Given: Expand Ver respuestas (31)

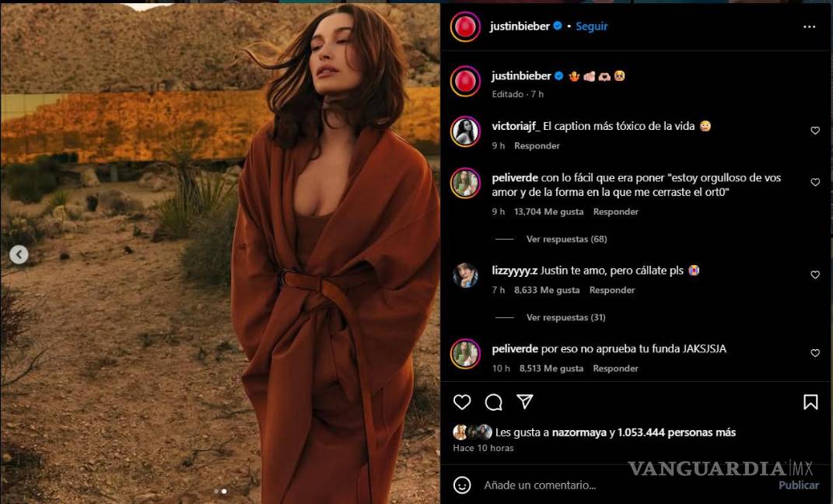Looking at the screenshot, I should click(x=565, y=317).
